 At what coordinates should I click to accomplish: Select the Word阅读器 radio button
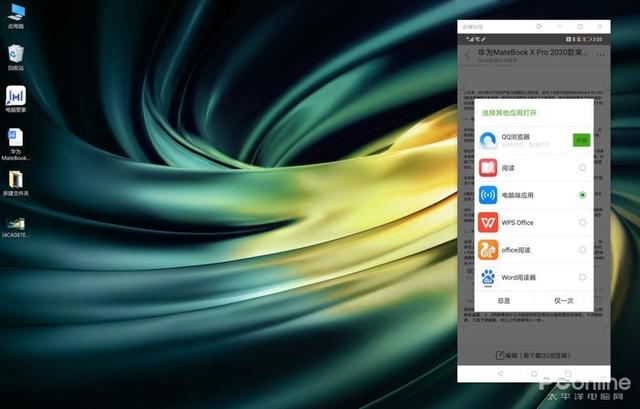[582, 277]
